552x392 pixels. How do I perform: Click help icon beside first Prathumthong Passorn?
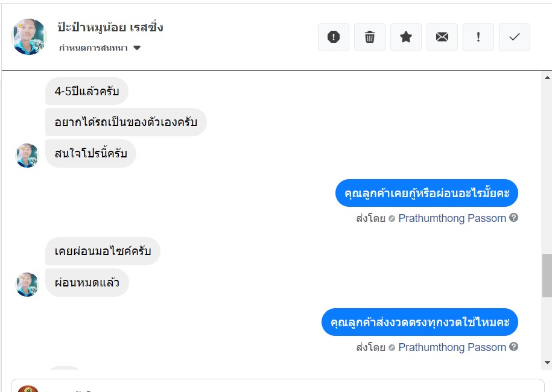[x=513, y=218]
